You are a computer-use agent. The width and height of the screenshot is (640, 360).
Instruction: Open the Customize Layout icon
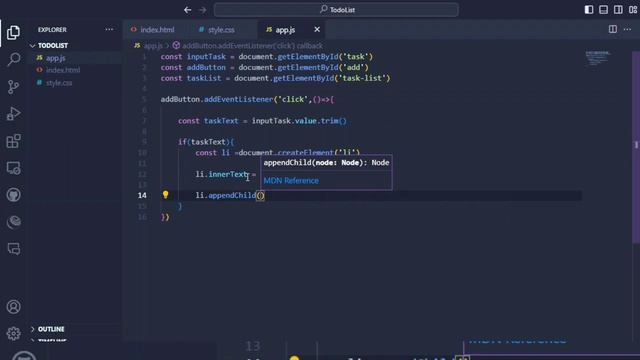pos(633,10)
